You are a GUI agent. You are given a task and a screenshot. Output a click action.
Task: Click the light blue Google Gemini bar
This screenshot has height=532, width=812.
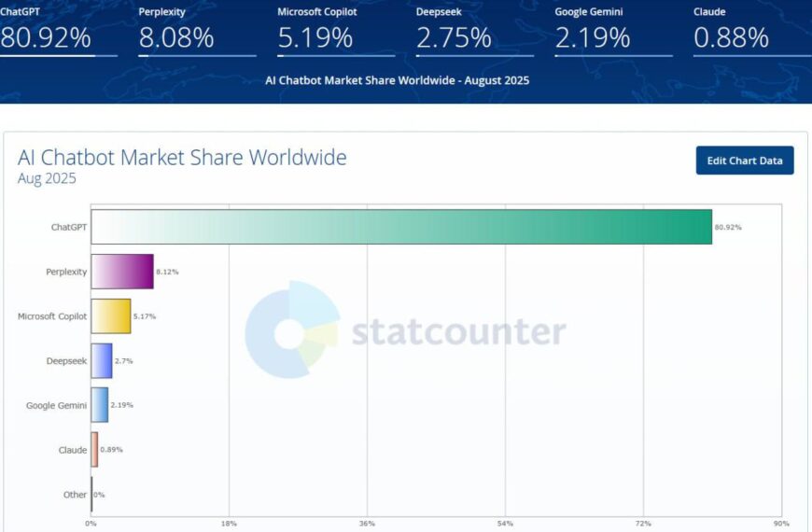[100, 405]
